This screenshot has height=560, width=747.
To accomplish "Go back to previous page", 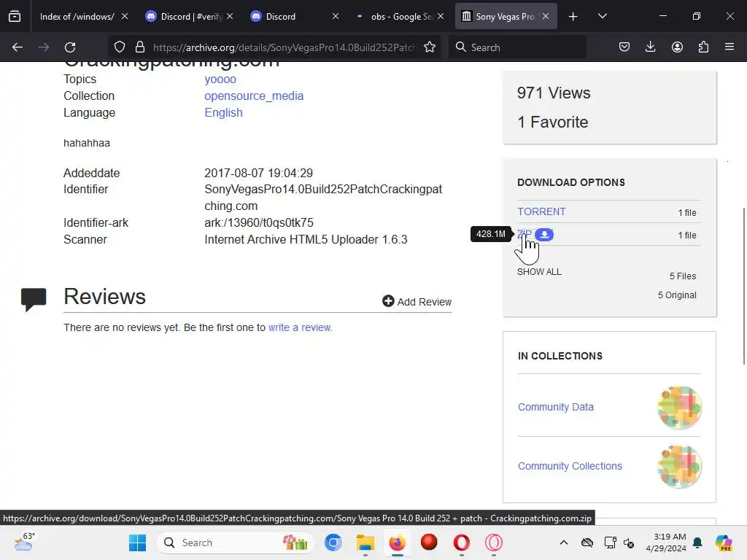I will [x=18, y=47].
